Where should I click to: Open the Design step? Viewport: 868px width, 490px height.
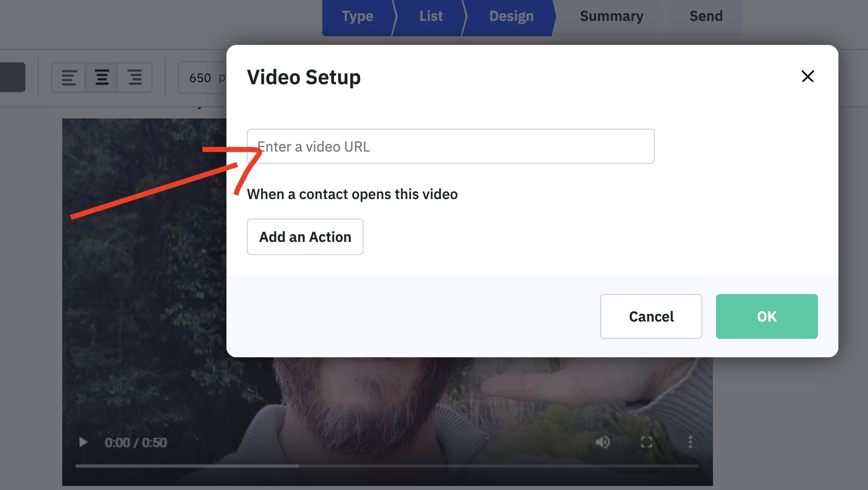click(x=511, y=16)
